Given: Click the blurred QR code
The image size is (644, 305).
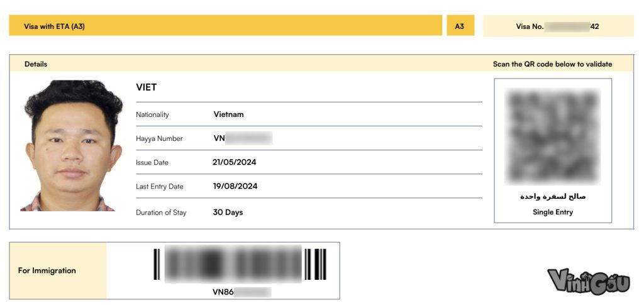Looking at the screenshot, I should [552, 136].
